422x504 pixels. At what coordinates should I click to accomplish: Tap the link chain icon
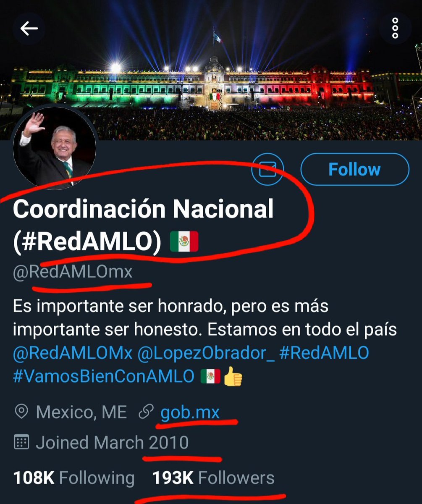146,412
